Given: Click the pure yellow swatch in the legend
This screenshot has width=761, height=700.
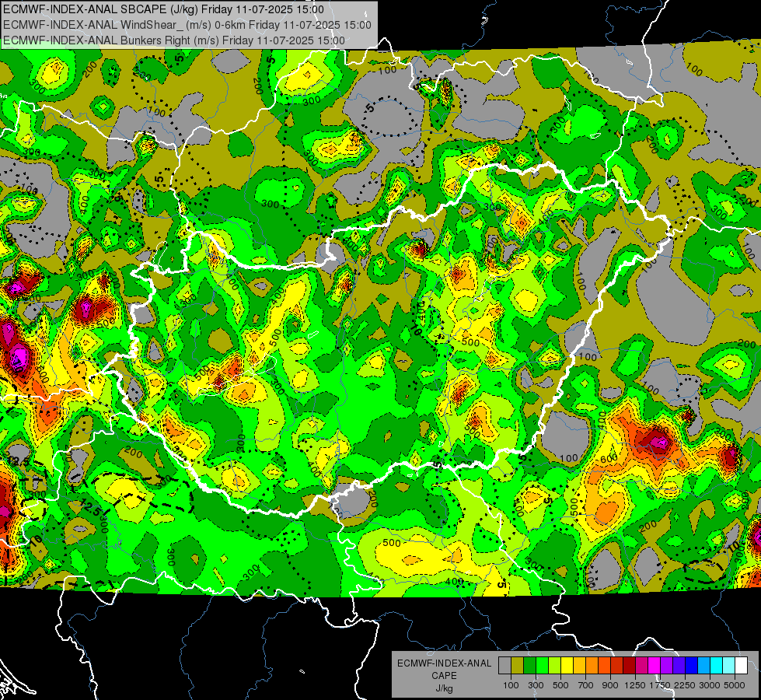Looking at the screenshot, I should pos(567,666).
